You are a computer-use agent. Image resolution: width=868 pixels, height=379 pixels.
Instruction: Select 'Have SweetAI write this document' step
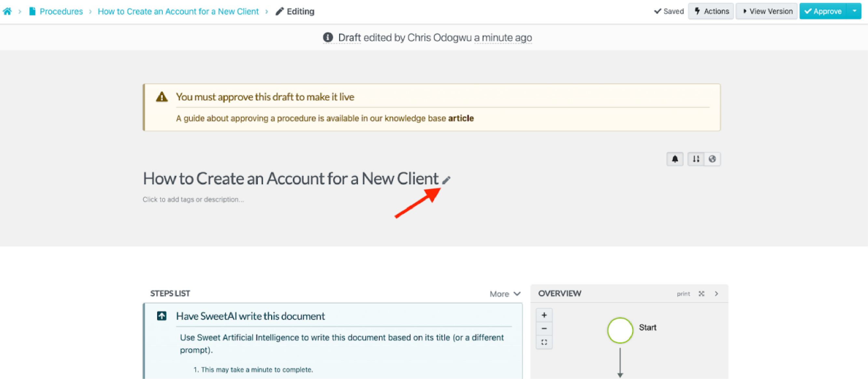(250, 316)
